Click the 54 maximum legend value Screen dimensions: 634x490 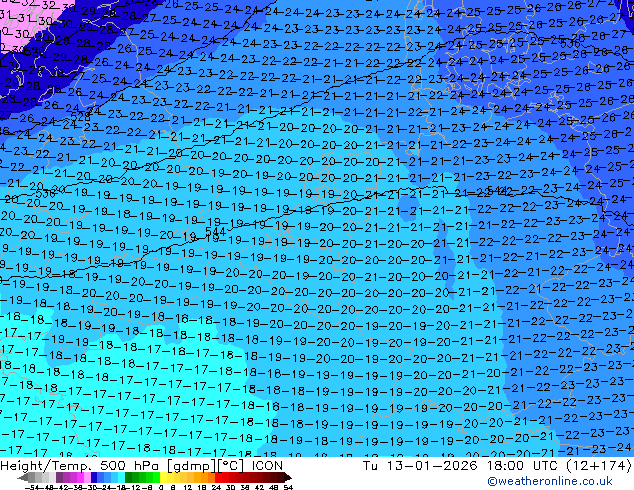[x=288, y=486]
